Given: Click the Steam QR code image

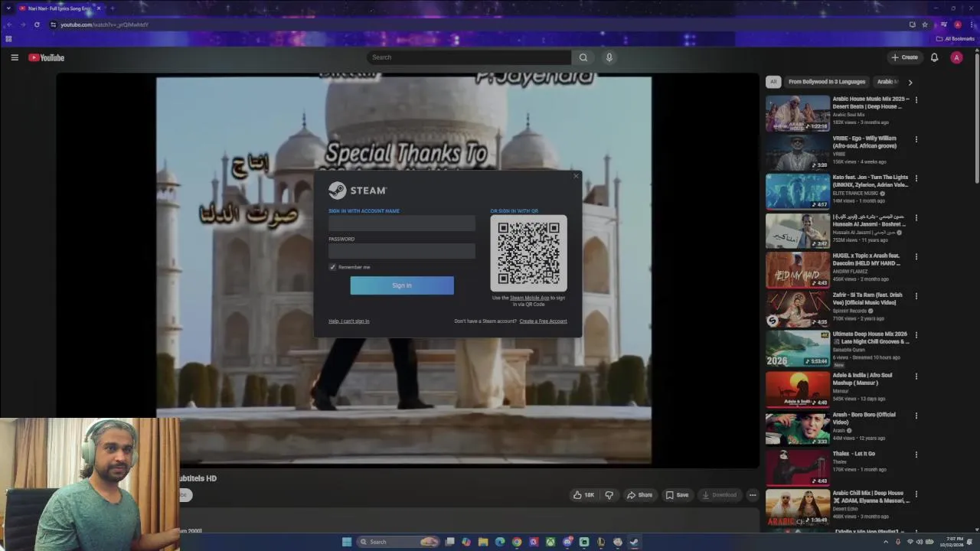Looking at the screenshot, I should click(x=528, y=253).
